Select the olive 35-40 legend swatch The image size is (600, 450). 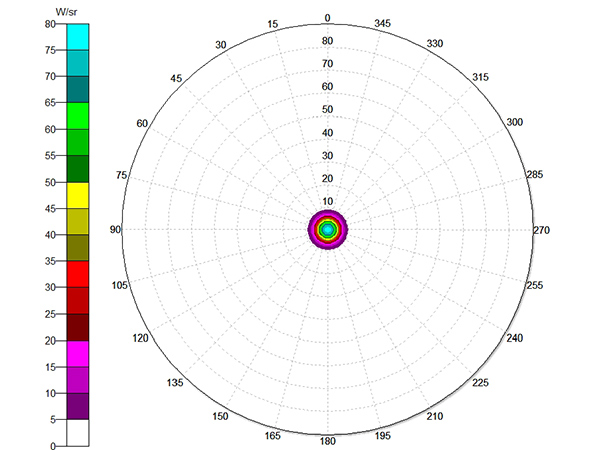coord(78,248)
